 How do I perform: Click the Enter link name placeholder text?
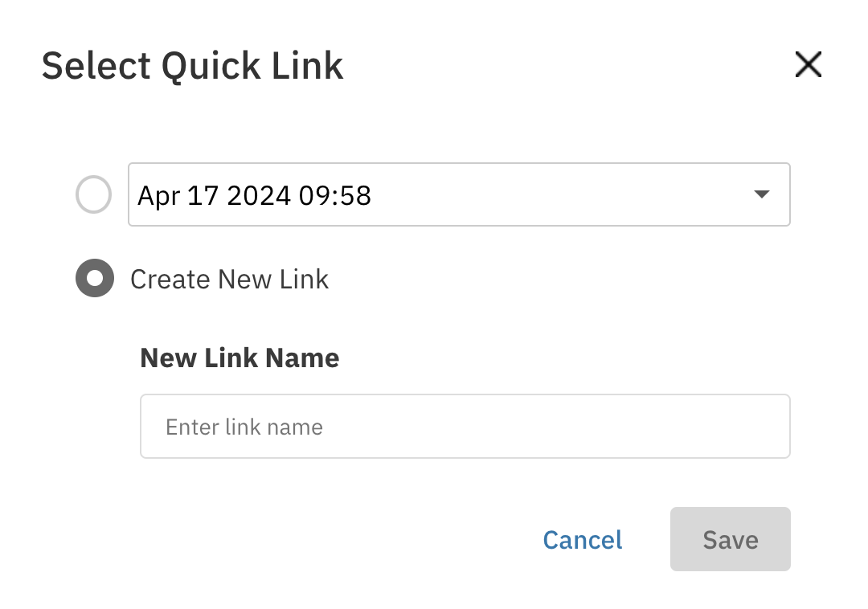pos(244,427)
